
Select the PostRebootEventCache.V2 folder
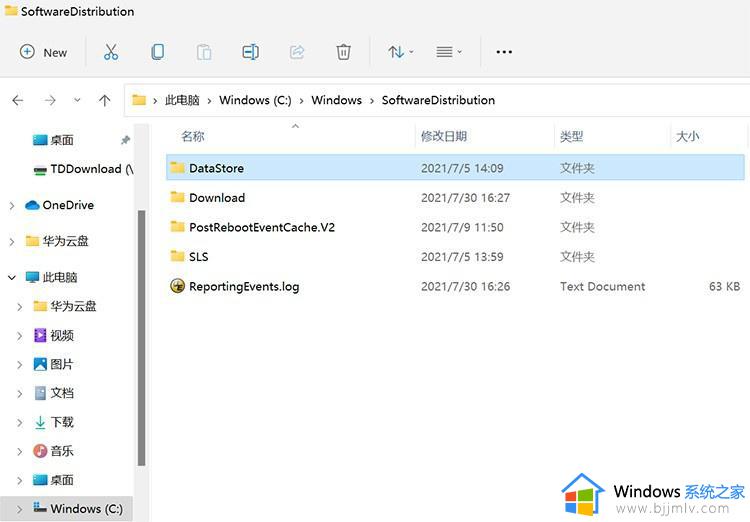pyautogui.click(x=455, y=227)
